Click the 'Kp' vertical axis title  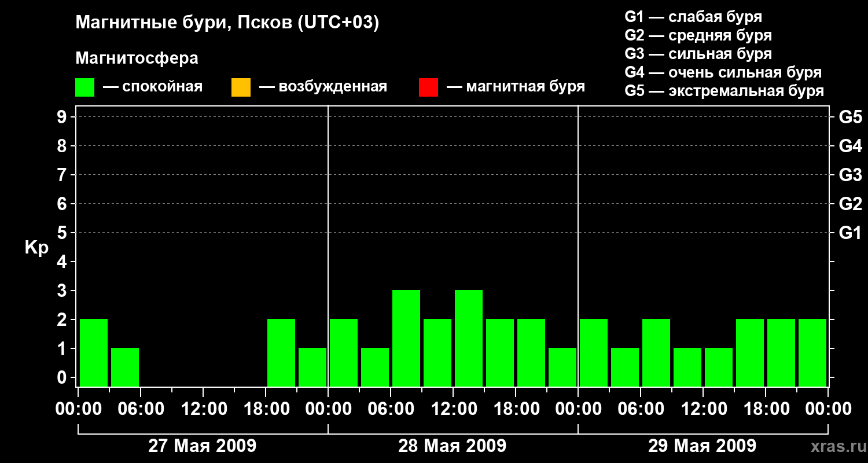tap(36, 248)
